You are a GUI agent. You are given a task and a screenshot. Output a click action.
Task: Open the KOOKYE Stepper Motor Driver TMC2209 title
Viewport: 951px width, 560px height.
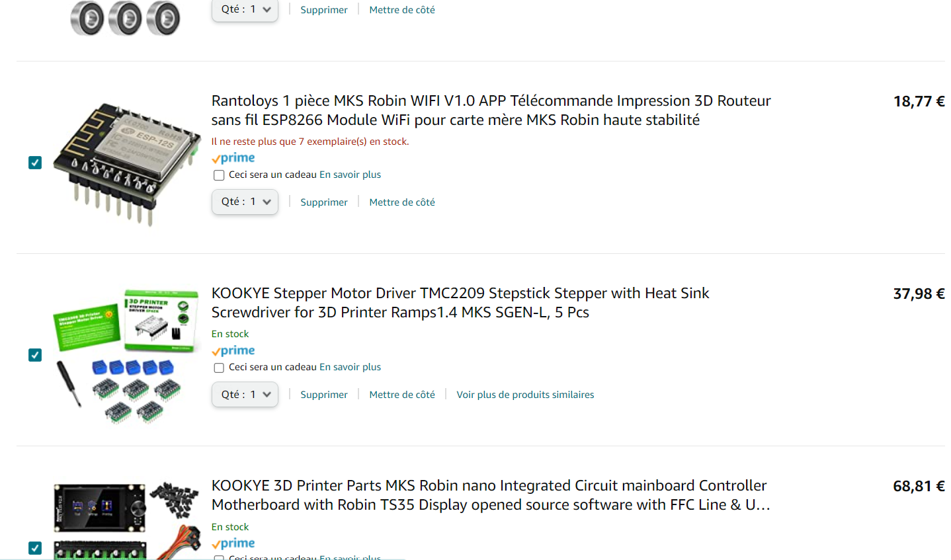click(460, 303)
